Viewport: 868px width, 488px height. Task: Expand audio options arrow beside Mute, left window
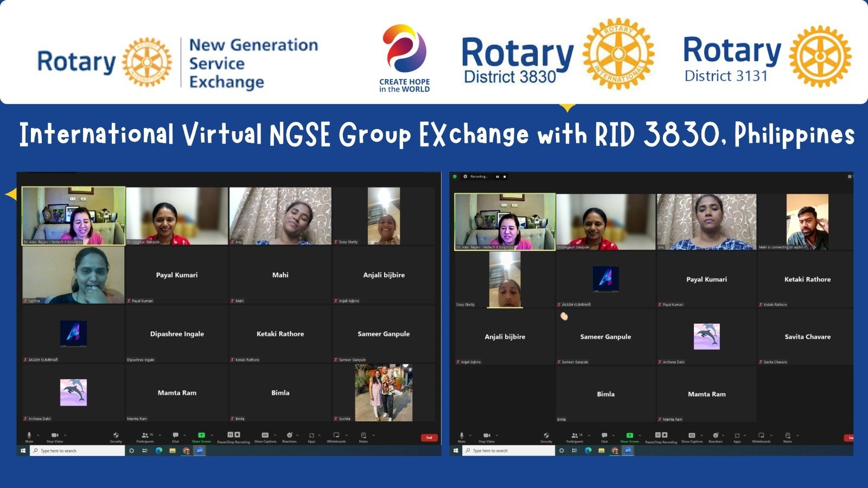38,435
